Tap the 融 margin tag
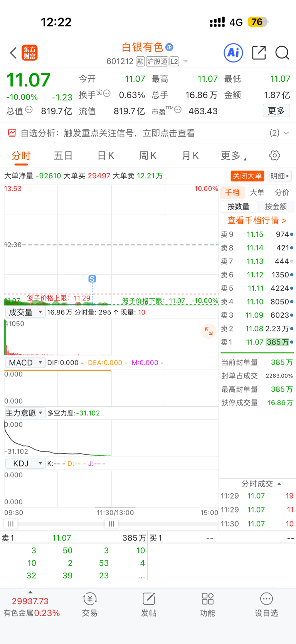Image resolution: width=296 pixels, height=644 pixels. (x=140, y=61)
